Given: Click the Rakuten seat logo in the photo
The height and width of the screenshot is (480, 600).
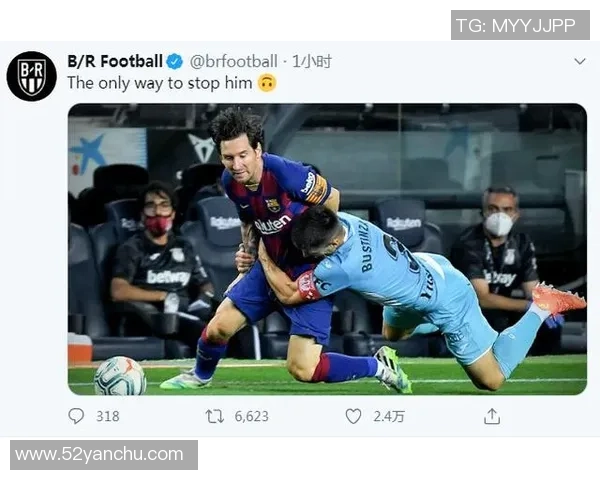Looking at the screenshot, I should pos(405,223).
